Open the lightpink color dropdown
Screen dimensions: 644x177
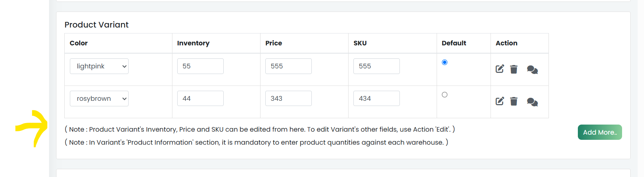click(99, 66)
